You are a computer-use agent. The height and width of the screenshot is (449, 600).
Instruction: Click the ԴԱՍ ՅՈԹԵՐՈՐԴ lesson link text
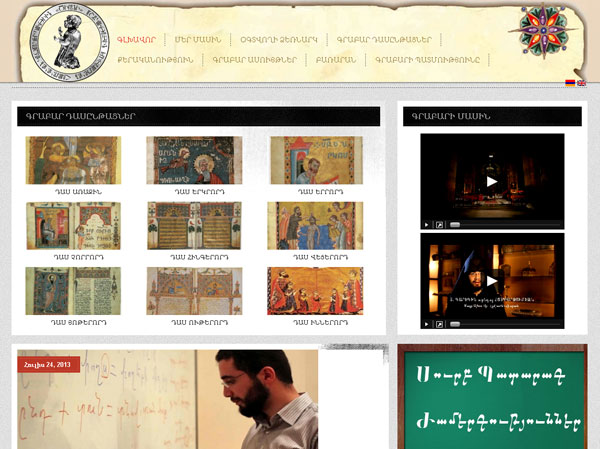coord(78,323)
